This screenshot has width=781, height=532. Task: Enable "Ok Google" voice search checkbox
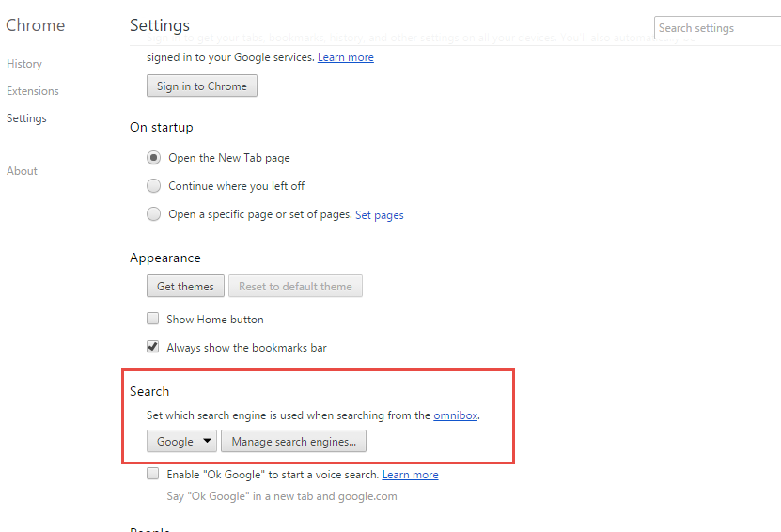point(153,474)
